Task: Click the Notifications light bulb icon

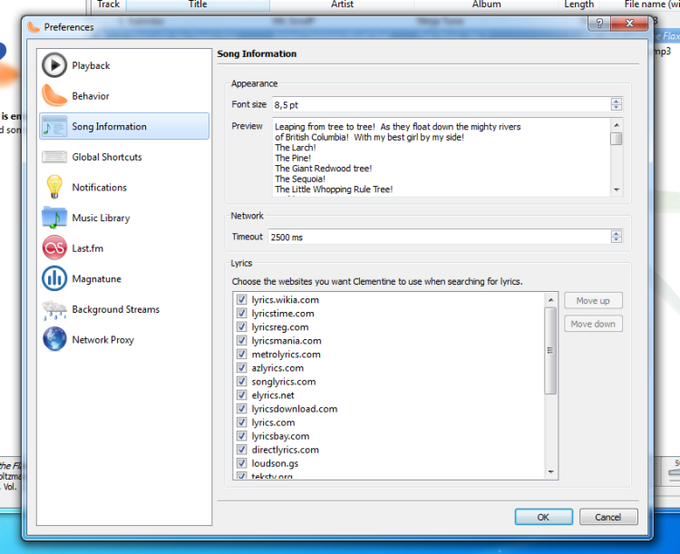Action: coord(54,187)
